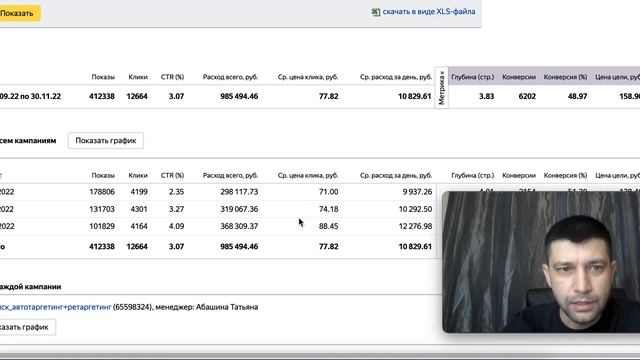Click Расход всего, руб. header in summary table

[x=230, y=77]
